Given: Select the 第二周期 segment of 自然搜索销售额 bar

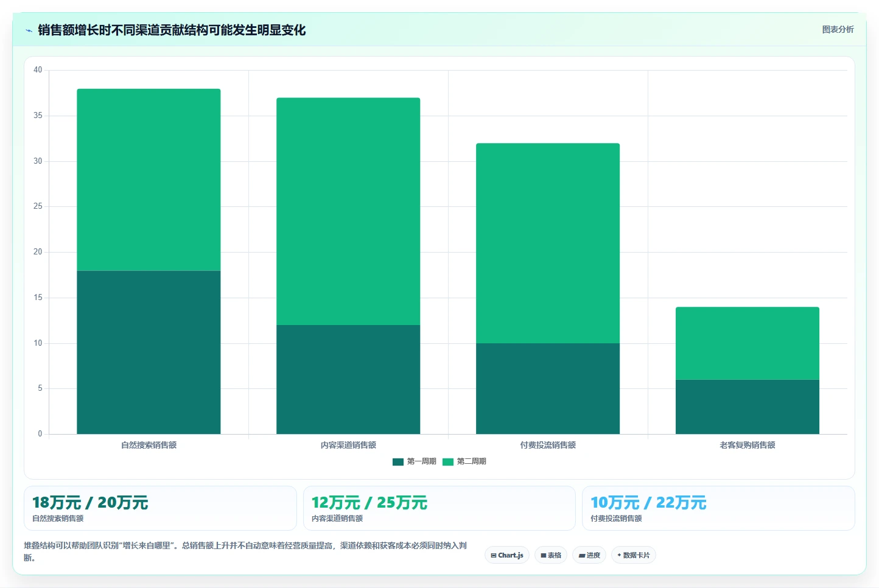Looking at the screenshot, I should tap(149, 180).
